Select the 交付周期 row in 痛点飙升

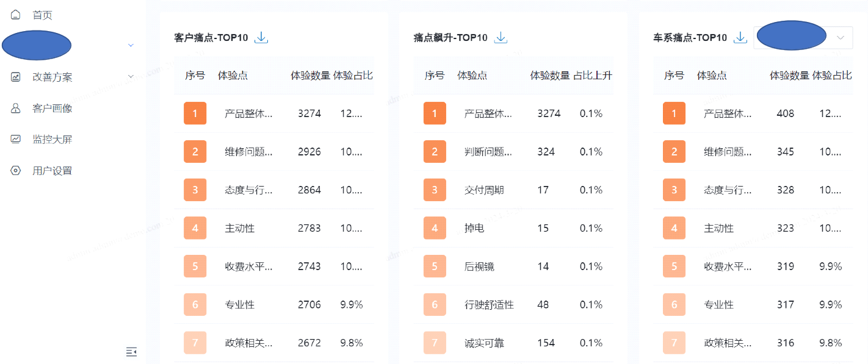point(484,190)
